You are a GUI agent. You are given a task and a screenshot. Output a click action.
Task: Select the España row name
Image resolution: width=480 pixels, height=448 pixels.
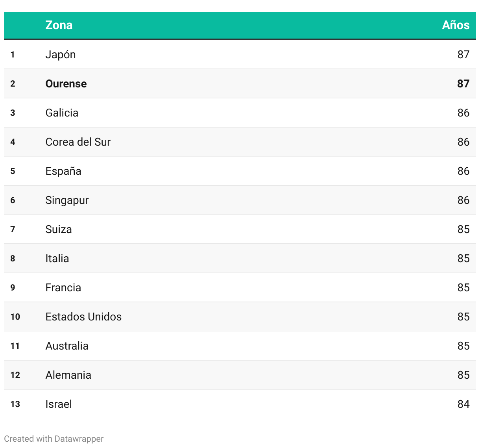pos(63,171)
